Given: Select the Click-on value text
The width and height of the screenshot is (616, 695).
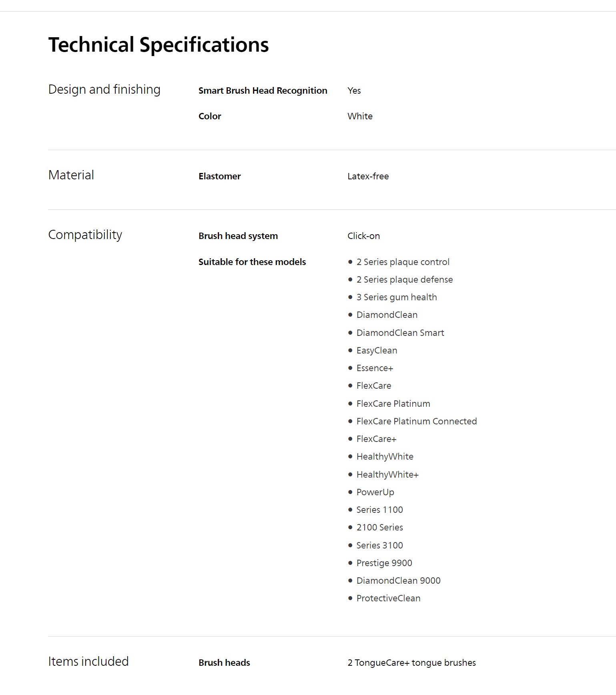Looking at the screenshot, I should 363,236.
